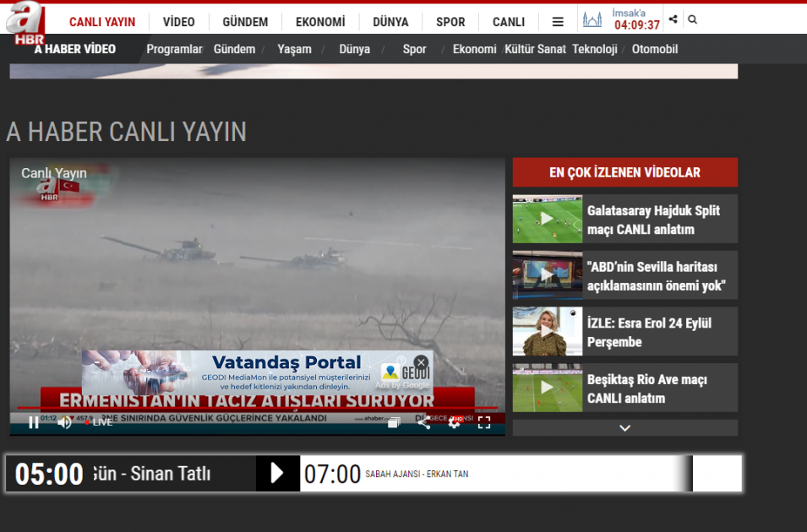The width and height of the screenshot is (807, 532).
Task: Click the search magnifier icon
Action: [692, 19]
